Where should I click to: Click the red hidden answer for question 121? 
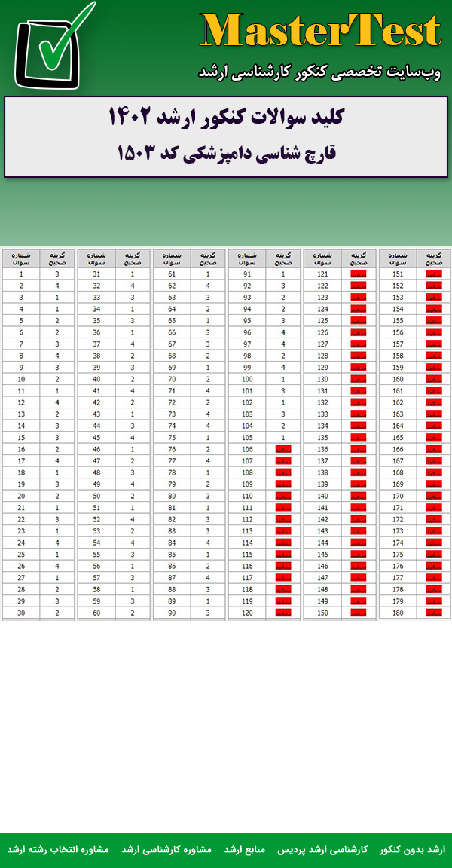359,274
